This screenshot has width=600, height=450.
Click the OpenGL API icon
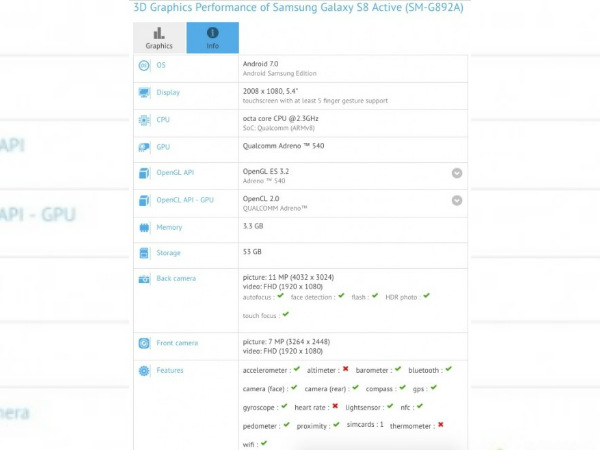144,173
